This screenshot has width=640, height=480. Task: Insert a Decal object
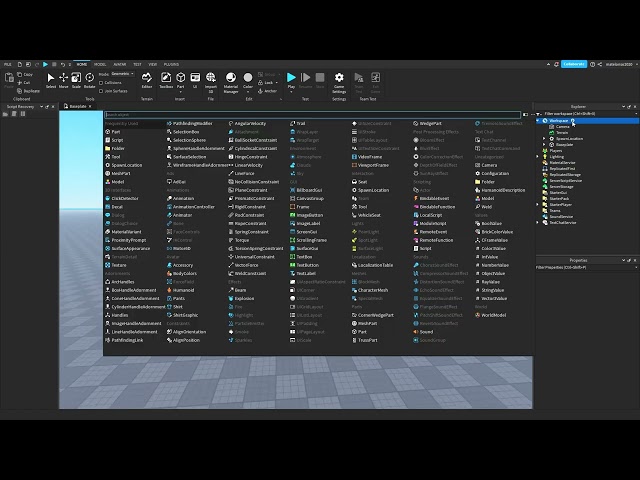tap(114, 207)
